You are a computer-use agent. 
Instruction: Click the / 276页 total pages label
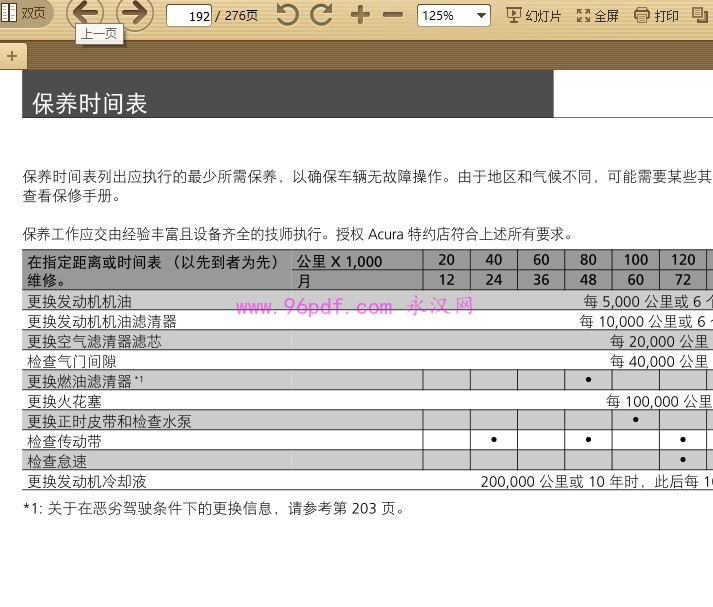click(236, 16)
